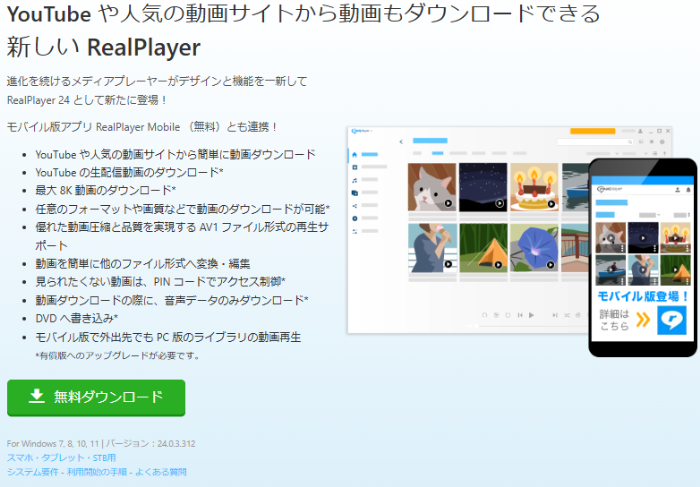Viewport: 700px width, 487px height.
Task: Click the orange double-arrow on the phone banner
Action: (642, 320)
